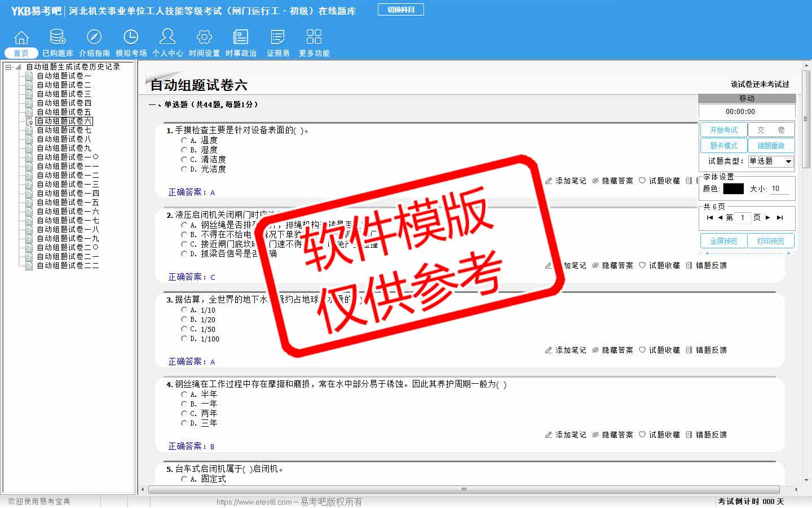The height and width of the screenshot is (508, 812).
Task: Open the 介绍指南 compass icon
Action: click(94, 38)
